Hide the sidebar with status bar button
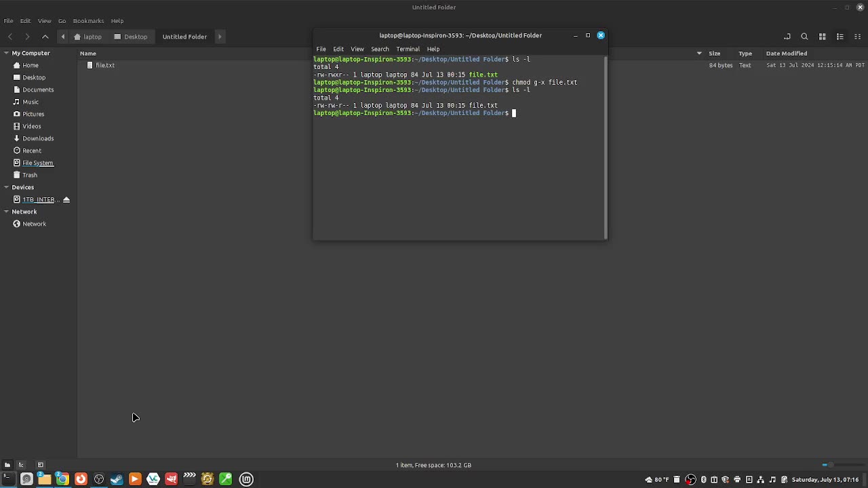Image resolution: width=868 pixels, height=488 pixels. click(40, 465)
